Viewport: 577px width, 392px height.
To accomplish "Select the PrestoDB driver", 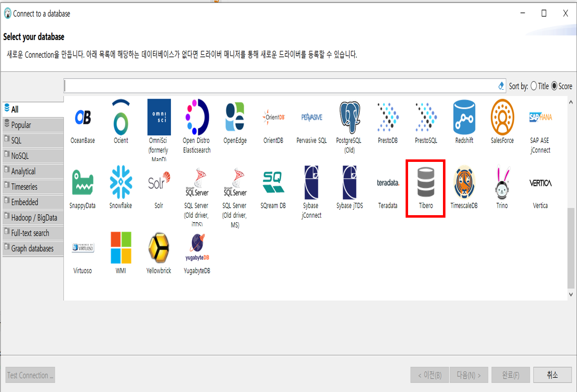I will [388, 118].
